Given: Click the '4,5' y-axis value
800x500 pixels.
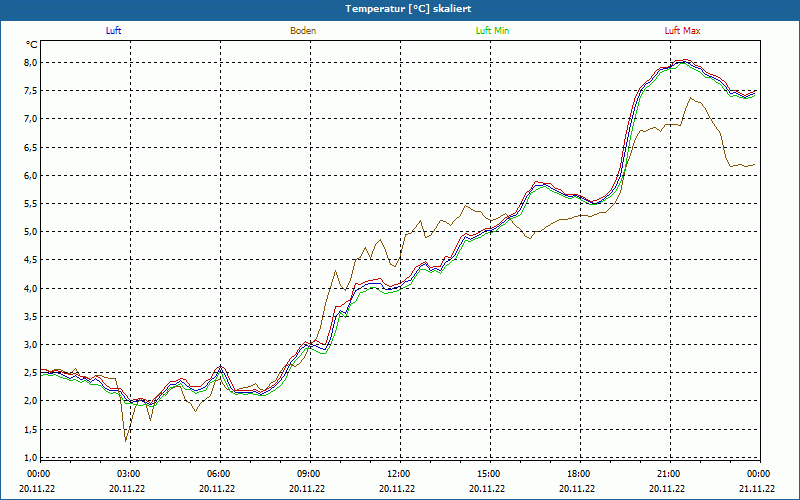Looking at the screenshot, I should 32,260.
